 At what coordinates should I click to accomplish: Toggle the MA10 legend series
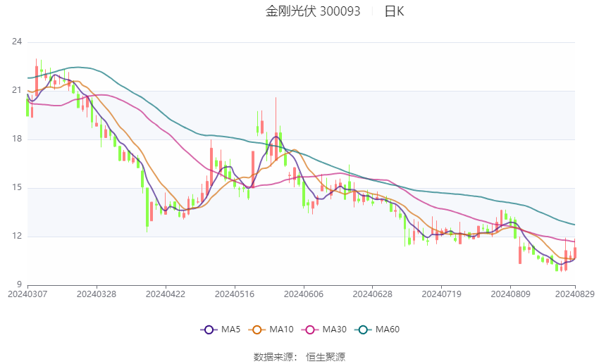coord(271,330)
